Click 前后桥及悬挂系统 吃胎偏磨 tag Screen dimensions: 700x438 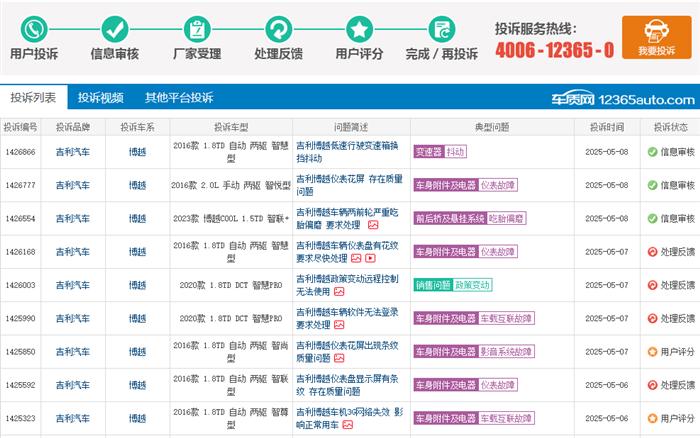(x=470, y=218)
